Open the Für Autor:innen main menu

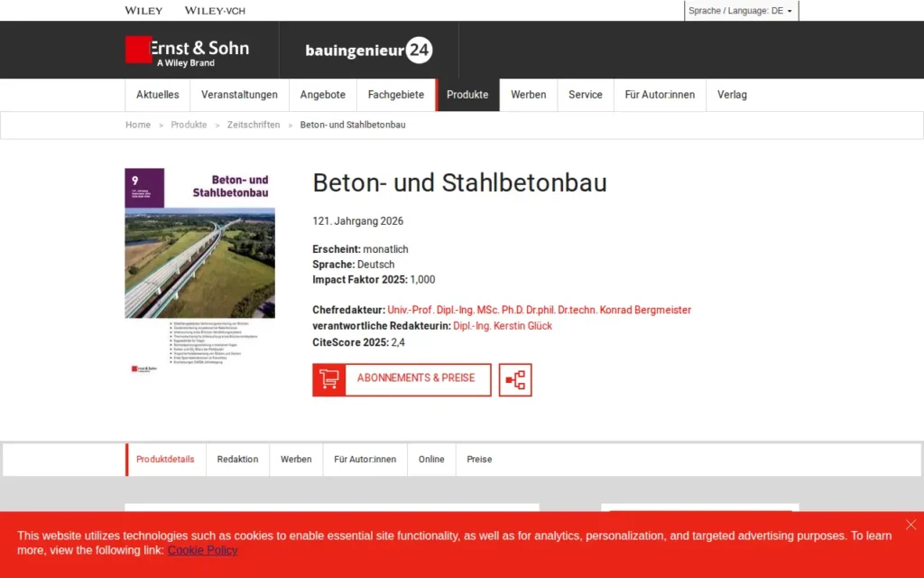tap(660, 95)
